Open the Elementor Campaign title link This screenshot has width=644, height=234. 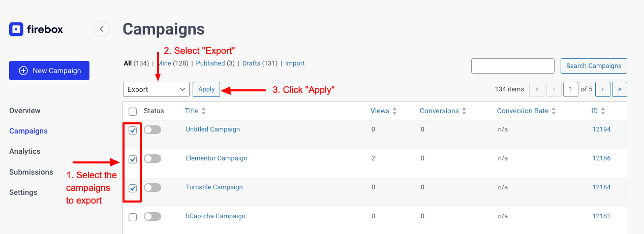(x=217, y=158)
